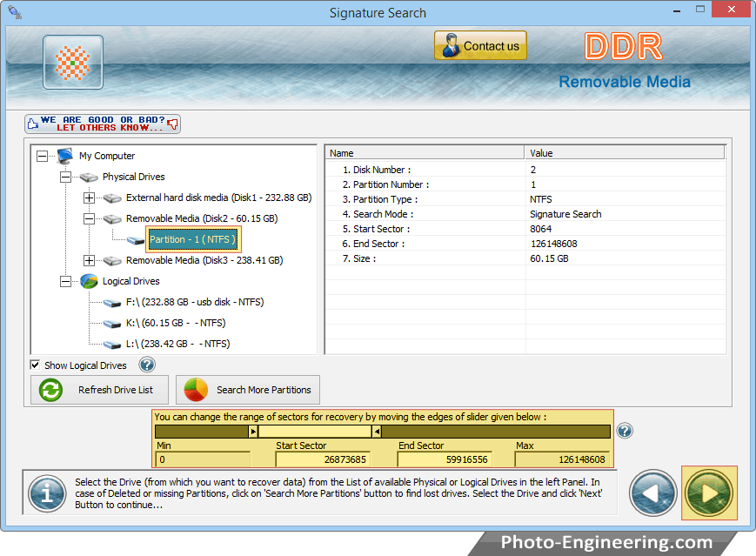Click the orange checkered logo icon
Screen dimensions: 756x556
point(73,62)
